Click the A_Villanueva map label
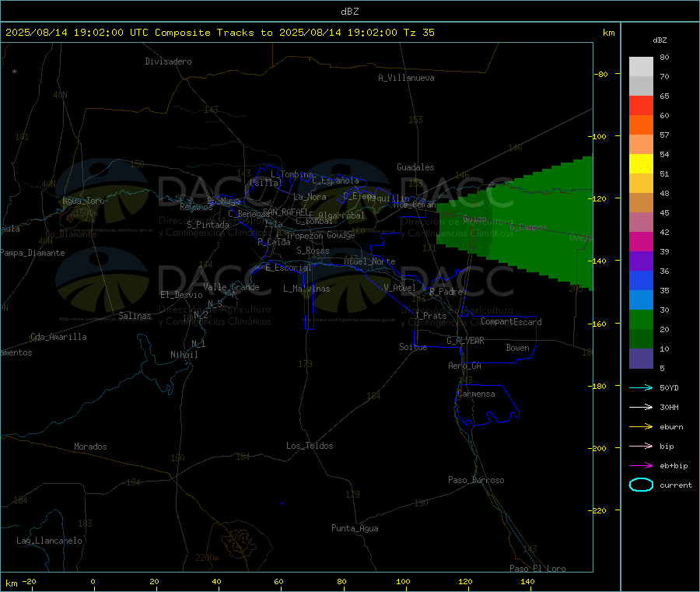This screenshot has width=700, height=592. (x=406, y=78)
